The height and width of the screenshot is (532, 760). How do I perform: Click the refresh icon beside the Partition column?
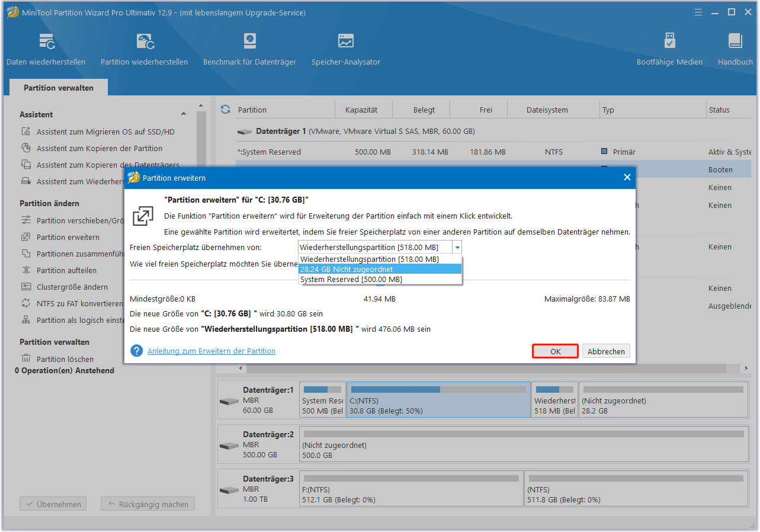225,110
